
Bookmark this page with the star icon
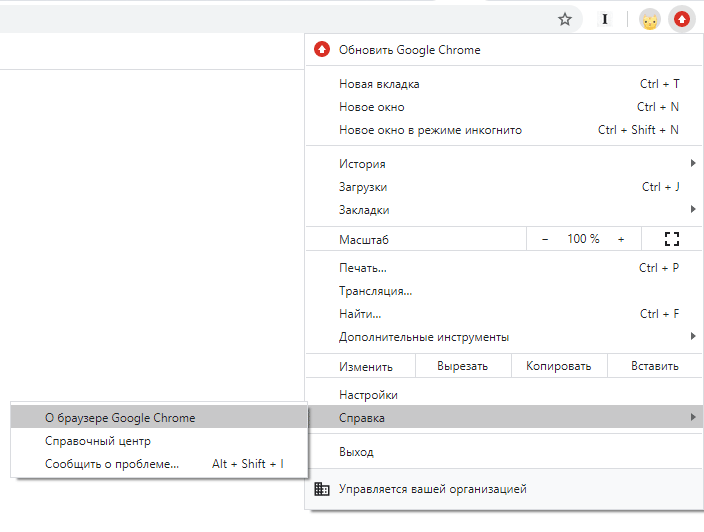(x=565, y=19)
